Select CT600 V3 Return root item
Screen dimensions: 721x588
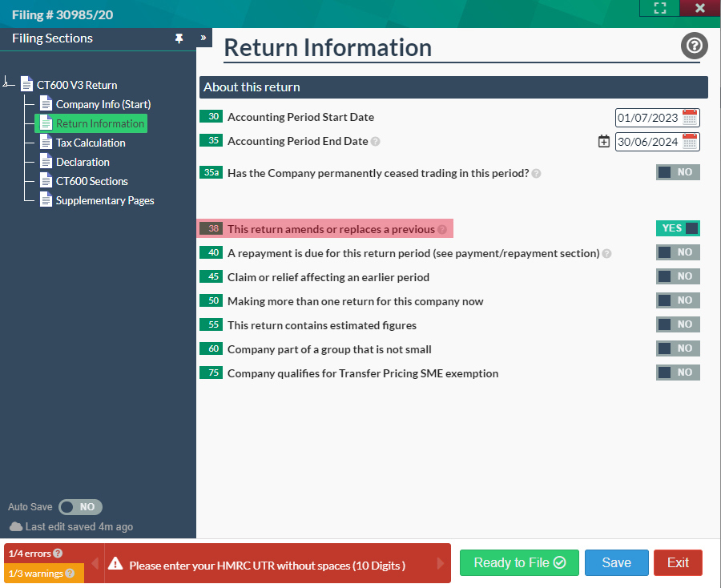(77, 85)
